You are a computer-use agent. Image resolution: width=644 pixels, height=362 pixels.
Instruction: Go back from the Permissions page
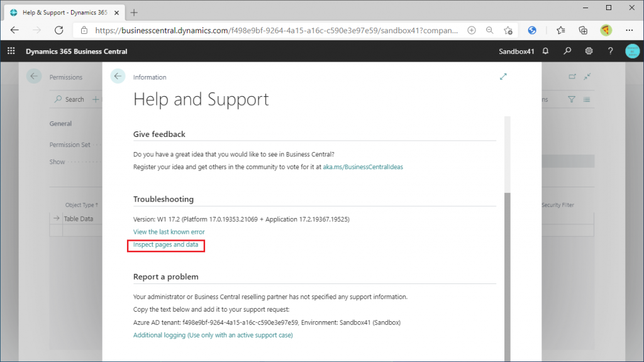click(x=34, y=76)
